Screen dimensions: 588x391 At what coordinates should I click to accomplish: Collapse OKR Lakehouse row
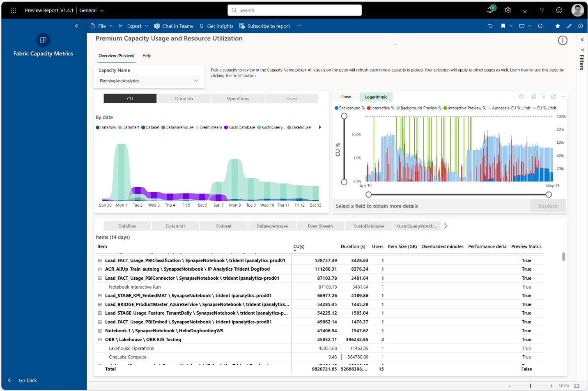point(100,340)
